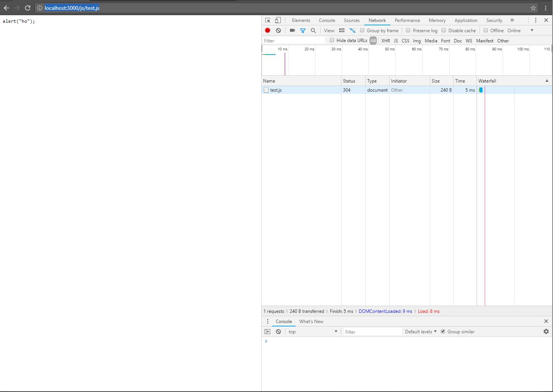Capture screenshots camera icon
This screenshot has height=392, width=553.
(292, 30)
